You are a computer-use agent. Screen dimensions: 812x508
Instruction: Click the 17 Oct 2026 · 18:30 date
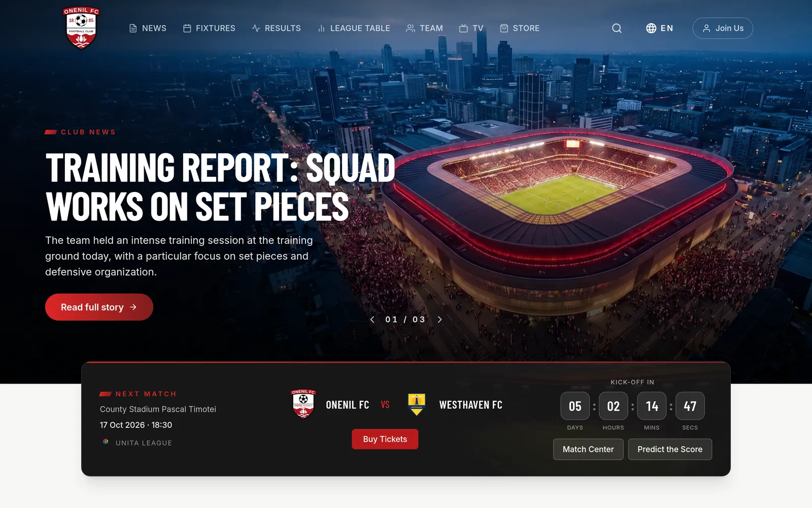[136, 425]
